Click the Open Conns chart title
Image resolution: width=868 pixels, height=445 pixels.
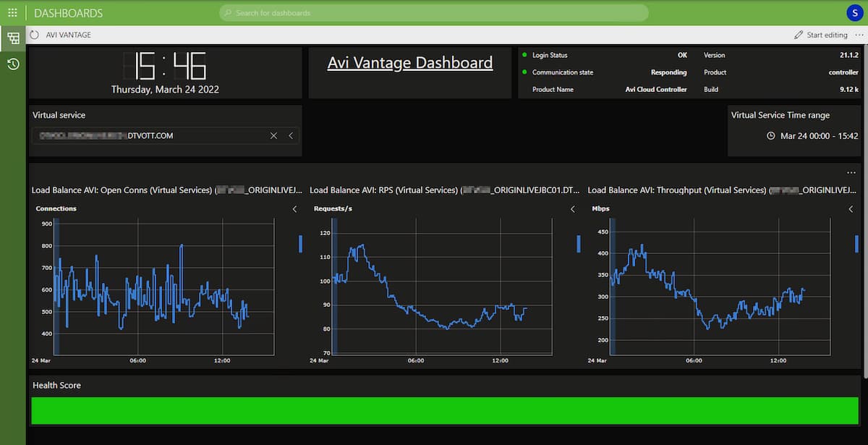(x=166, y=190)
